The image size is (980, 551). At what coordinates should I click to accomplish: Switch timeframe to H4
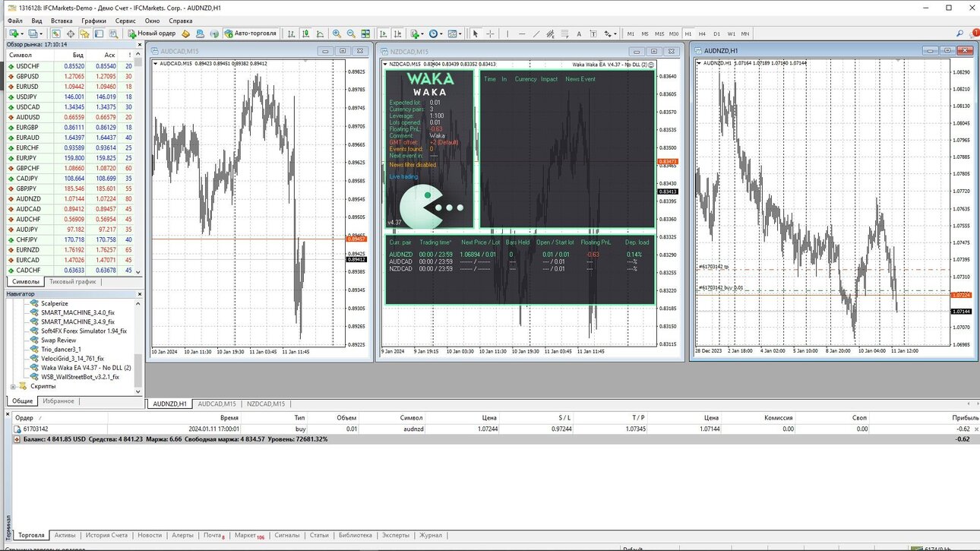702,33
